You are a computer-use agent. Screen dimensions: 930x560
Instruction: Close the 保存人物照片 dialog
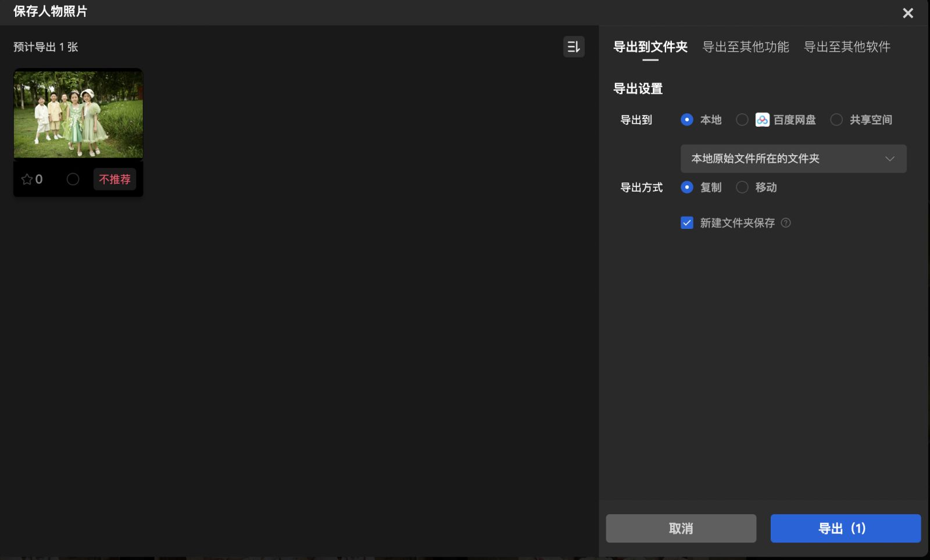click(907, 13)
